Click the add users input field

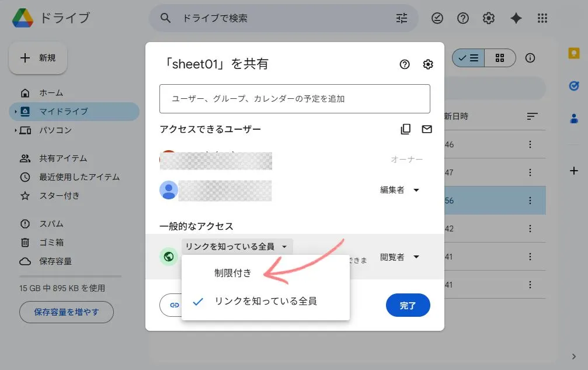tap(295, 99)
